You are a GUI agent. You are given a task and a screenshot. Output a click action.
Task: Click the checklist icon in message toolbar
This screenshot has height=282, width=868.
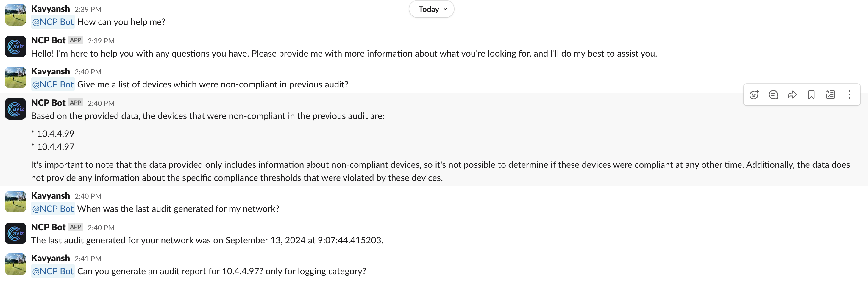830,95
